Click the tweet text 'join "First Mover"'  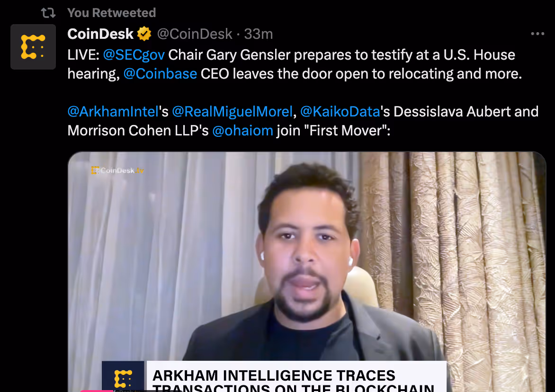333,131
